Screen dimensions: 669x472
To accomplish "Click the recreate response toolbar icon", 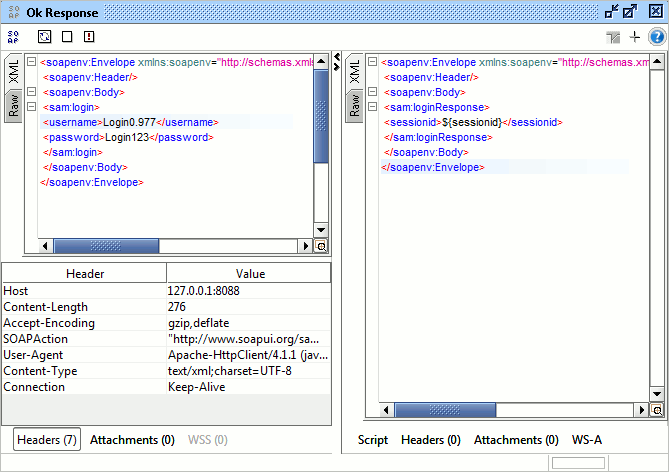I will coord(44,37).
